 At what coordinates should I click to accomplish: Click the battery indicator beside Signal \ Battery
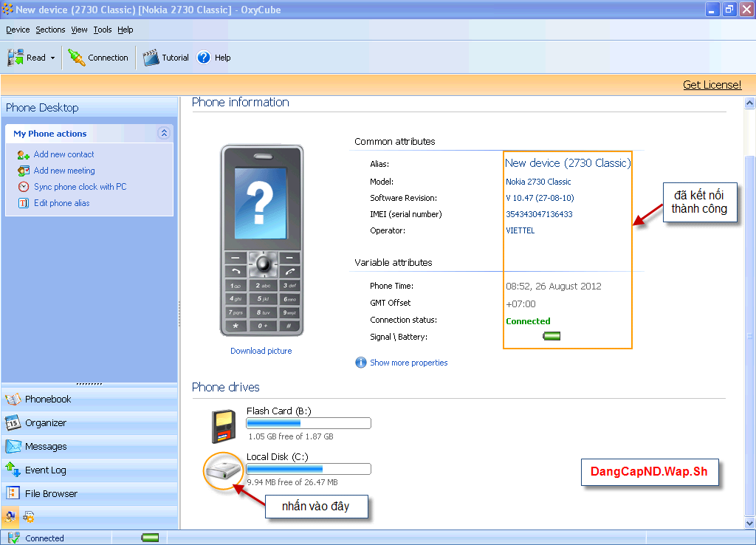551,336
